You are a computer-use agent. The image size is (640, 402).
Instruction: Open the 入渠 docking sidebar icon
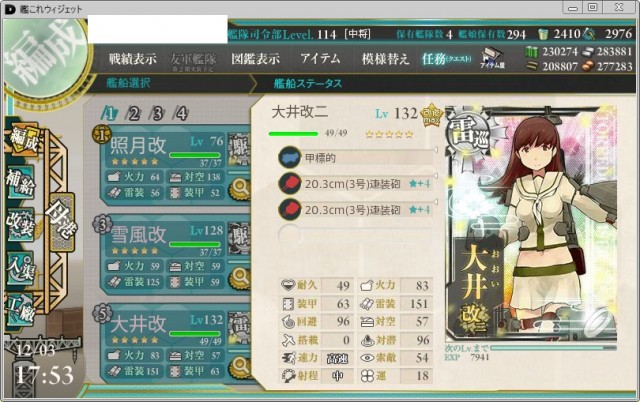pyautogui.click(x=20, y=268)
